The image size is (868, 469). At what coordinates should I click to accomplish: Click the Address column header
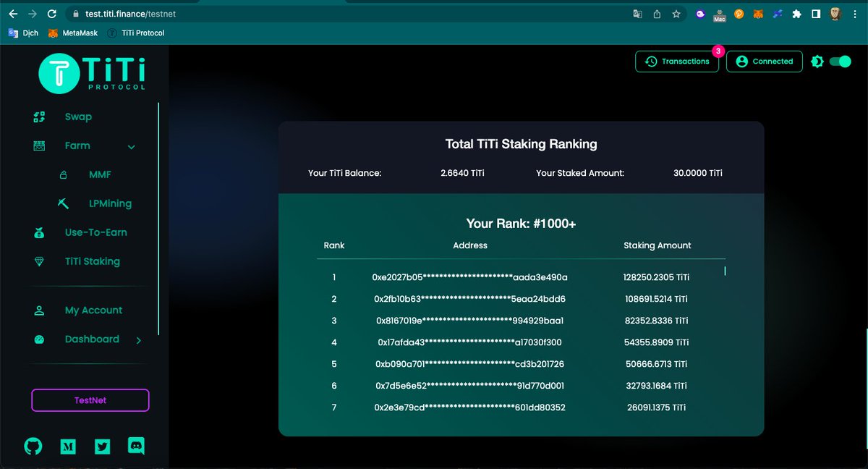[470, 245]
